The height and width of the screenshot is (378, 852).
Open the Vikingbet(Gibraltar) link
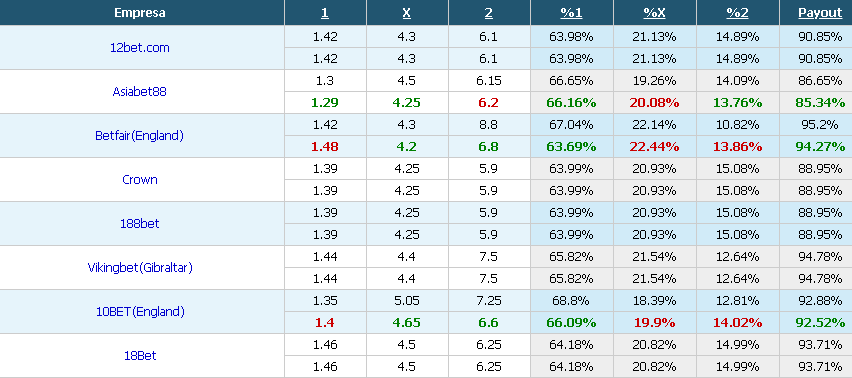pos(140,267)
